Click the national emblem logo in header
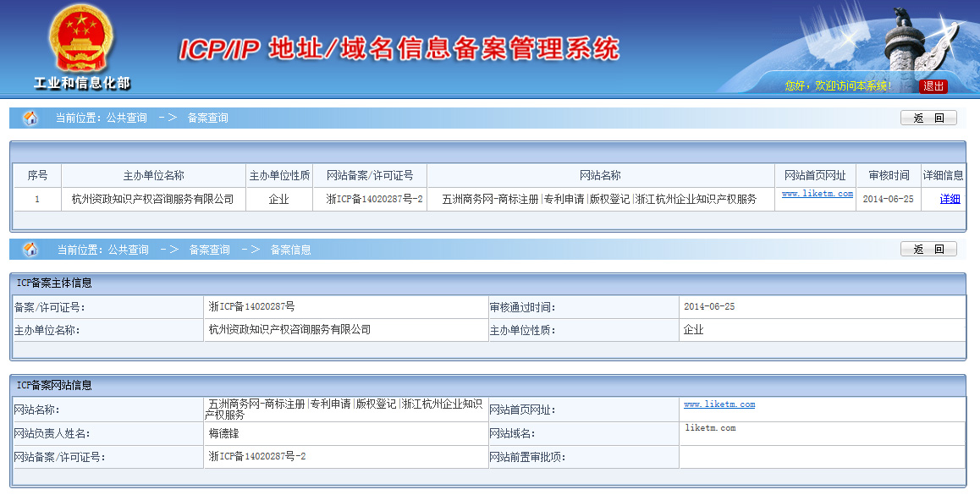 (x=81, y=37)
